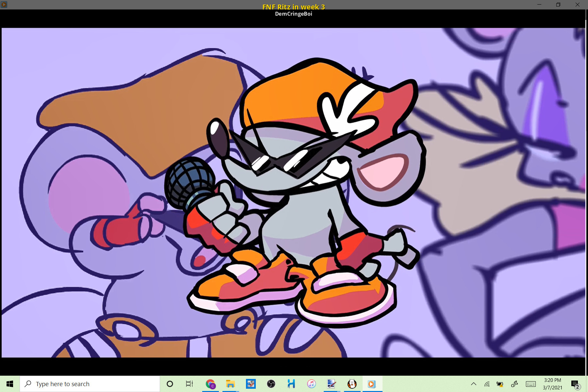Open the Windows Start menu

pyautogui.click(x=10, y=384)
